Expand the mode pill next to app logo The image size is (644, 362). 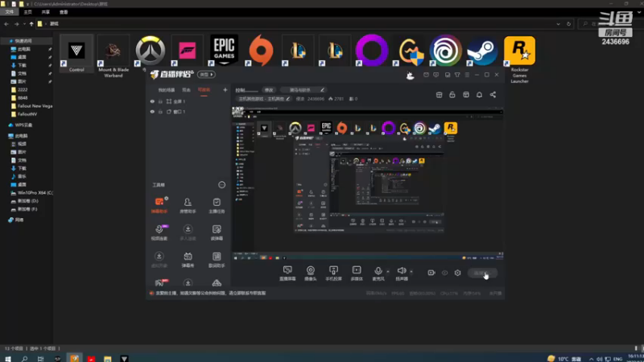[206, 74]
